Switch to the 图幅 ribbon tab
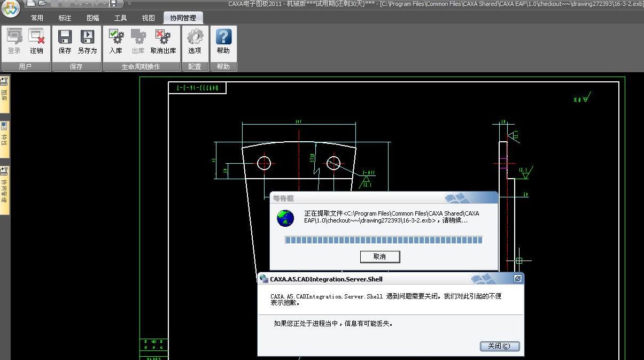 tap(93, 18)
